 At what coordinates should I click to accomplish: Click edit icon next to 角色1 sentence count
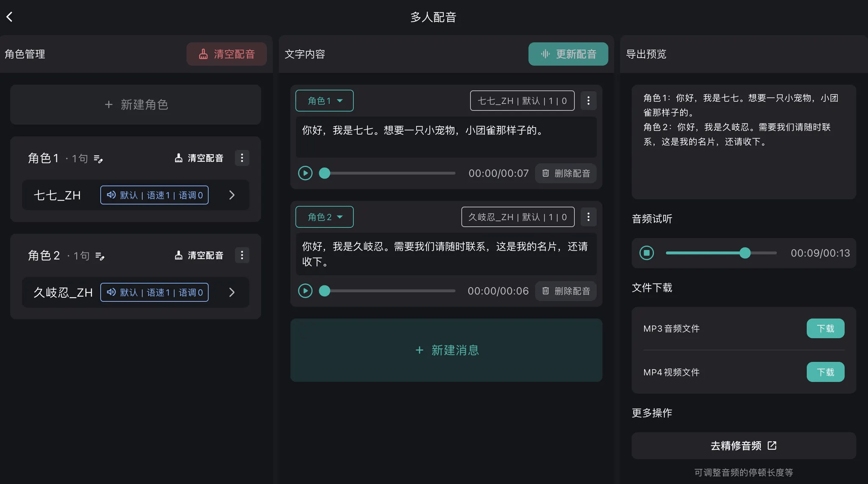point(98,159)
